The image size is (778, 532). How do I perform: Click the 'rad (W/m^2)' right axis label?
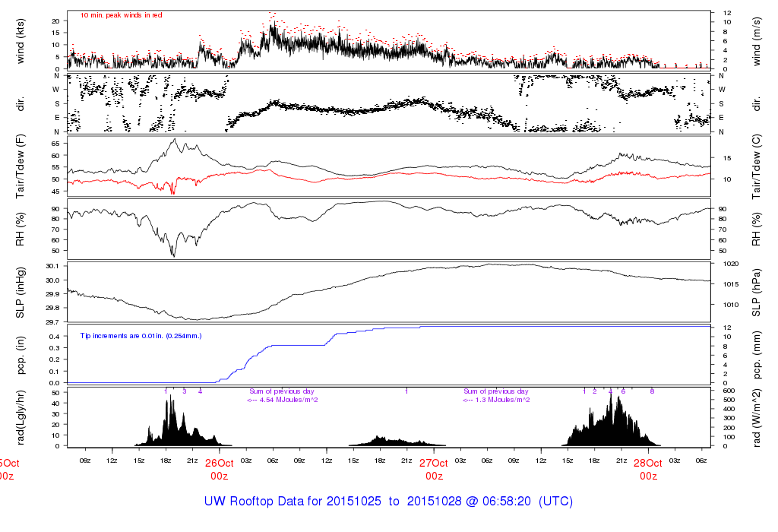(756, 418)
